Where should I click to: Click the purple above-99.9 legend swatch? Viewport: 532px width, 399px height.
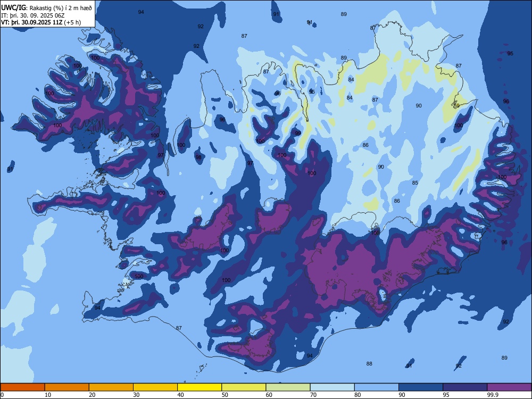point(509,387)
